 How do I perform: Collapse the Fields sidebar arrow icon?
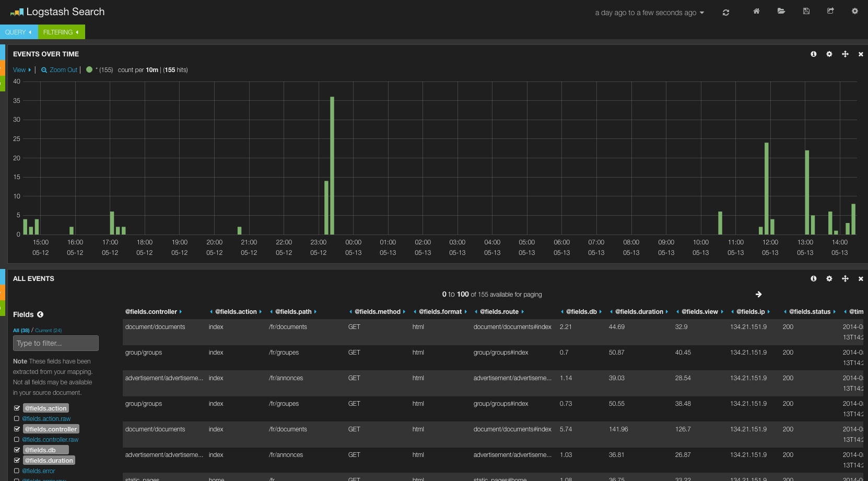40,314
